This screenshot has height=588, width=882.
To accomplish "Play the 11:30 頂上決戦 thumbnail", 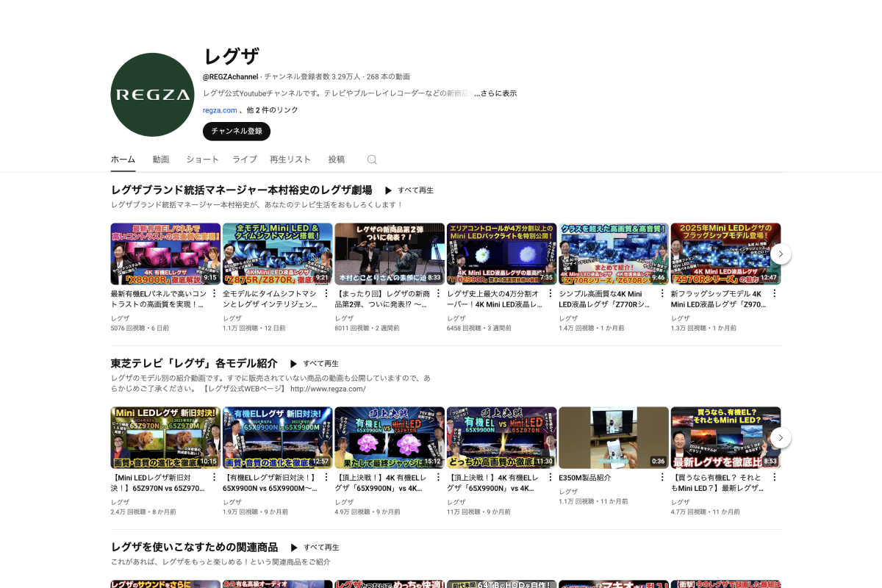I will coord(502,438).
